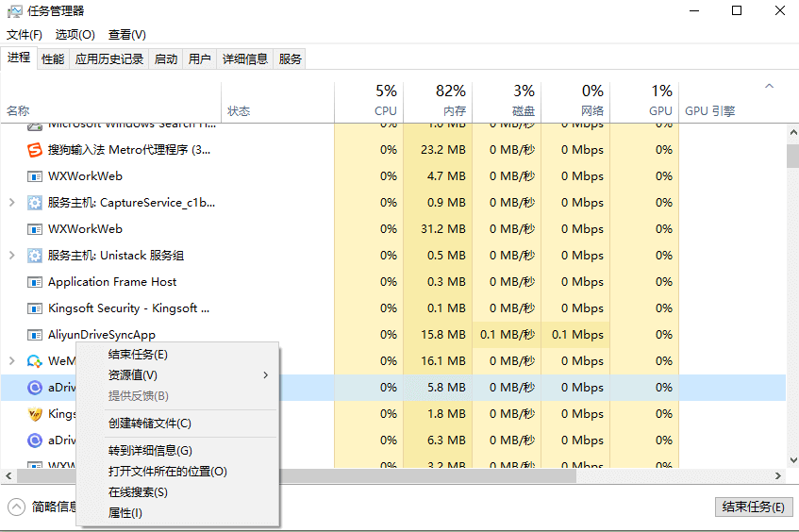Click the Sogou input method process icon
The width and height of the screenshot is (799, 532).
(x=34, y=150)
